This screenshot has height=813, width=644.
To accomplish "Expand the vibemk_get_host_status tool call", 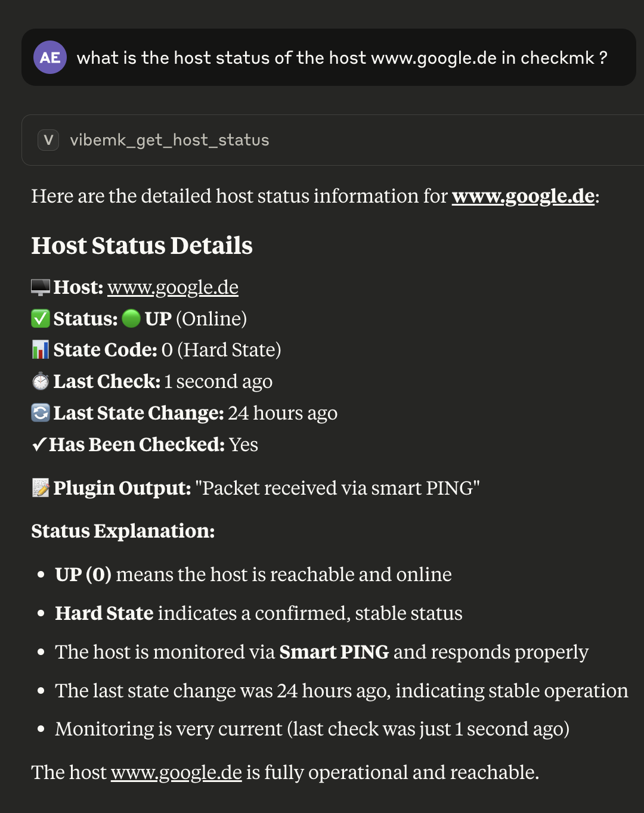I will click(169, 140).
